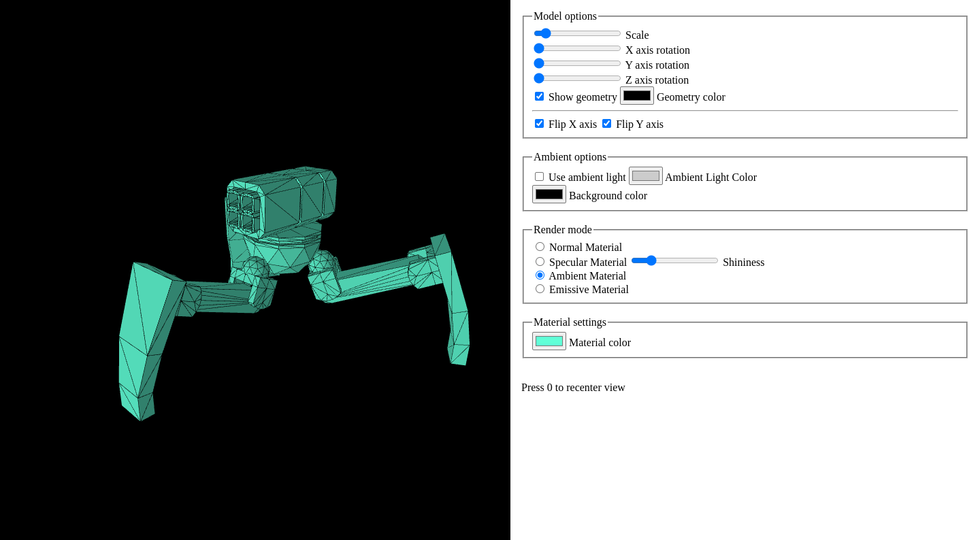Click the X axis rotation slider
This screenshot has width=980, height=540.
577,48
